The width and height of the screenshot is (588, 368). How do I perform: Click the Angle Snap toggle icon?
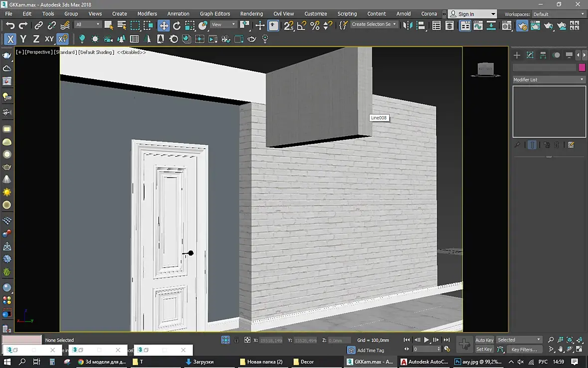click(x=301, y=25)
